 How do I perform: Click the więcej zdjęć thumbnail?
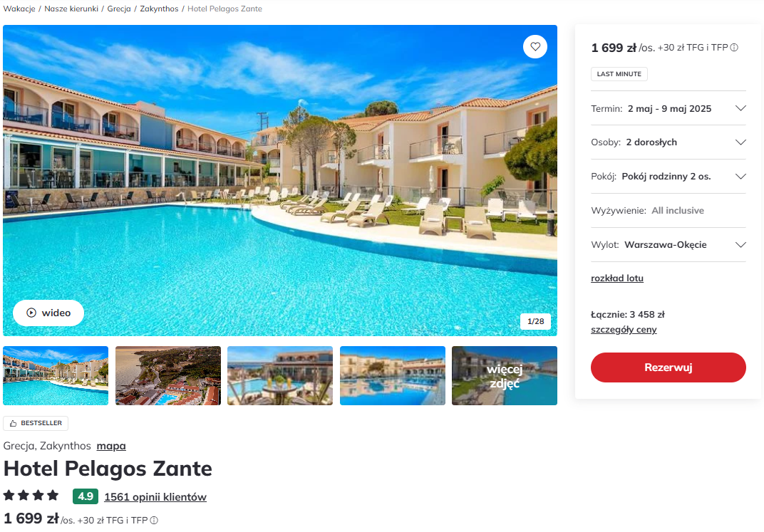coord(505,376)
